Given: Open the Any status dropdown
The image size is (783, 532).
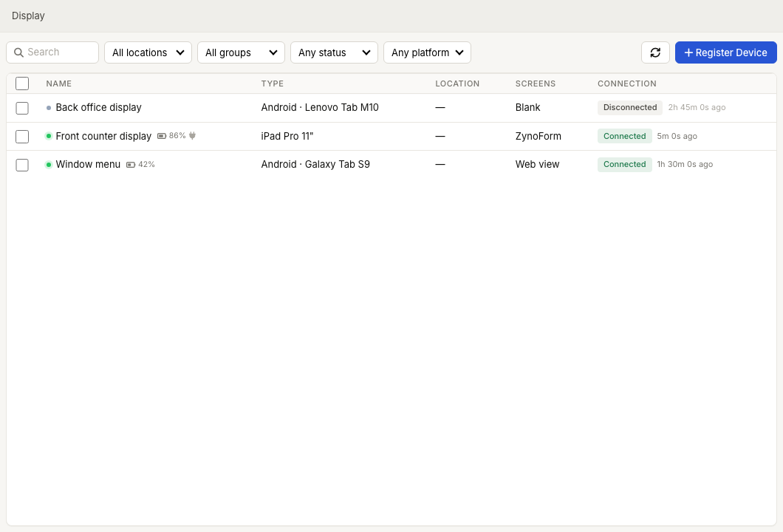Looking at the screenshot, I should 334,52.
